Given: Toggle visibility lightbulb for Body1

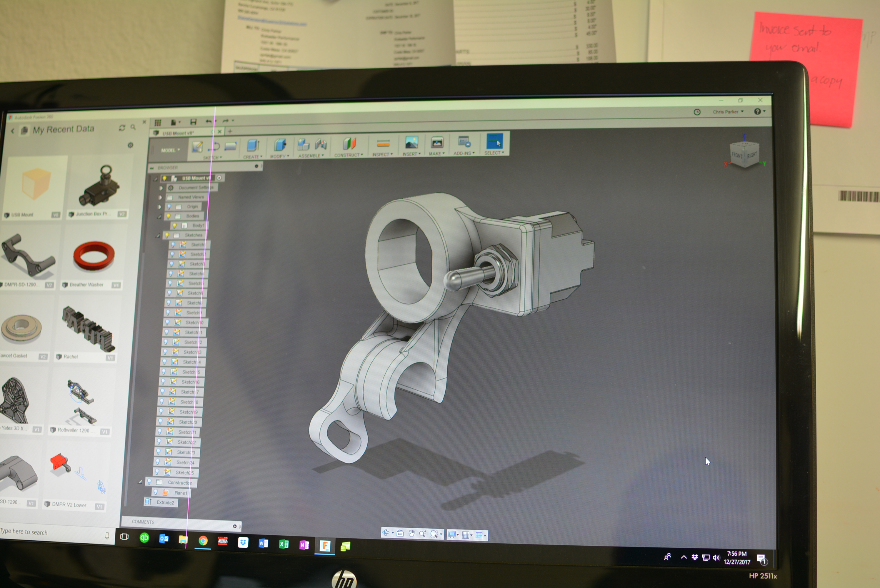Looking at the screenshot, I should pos(174,225).
